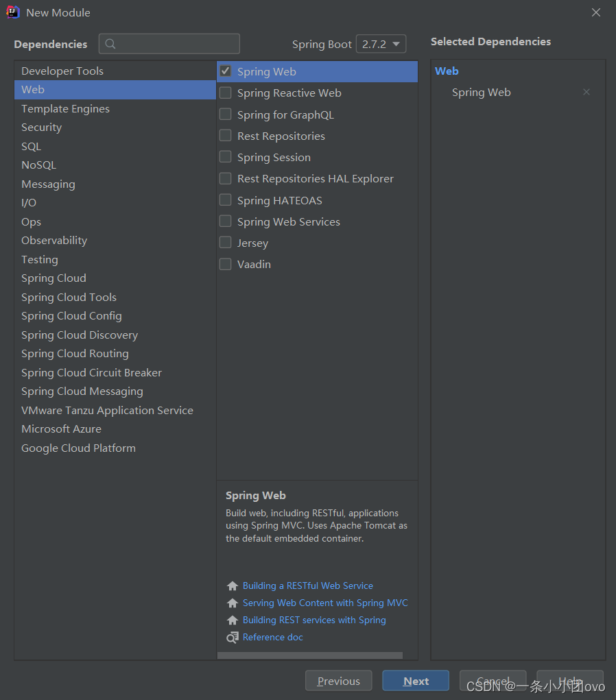Select the Security category
Viewport: 616px width, 700px height.
[41, 127]
